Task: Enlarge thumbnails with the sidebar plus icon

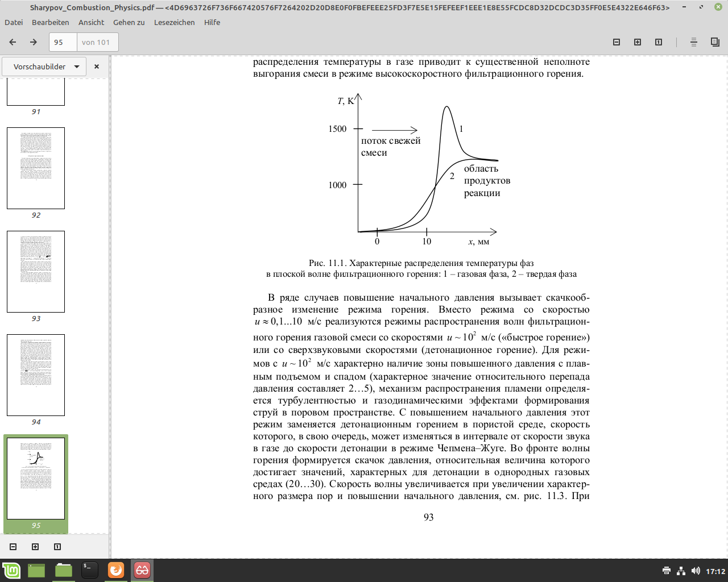Action: (x=35, y=547)
